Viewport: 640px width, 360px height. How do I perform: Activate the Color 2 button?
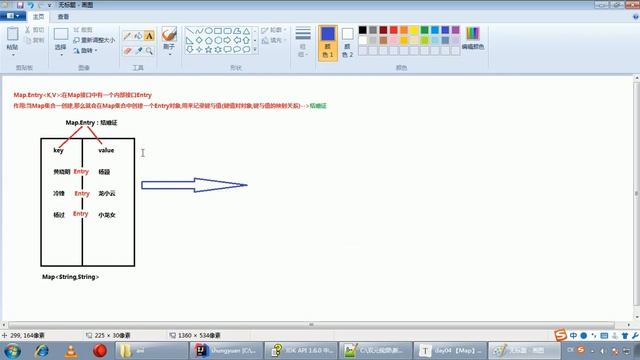click(347, 42)
